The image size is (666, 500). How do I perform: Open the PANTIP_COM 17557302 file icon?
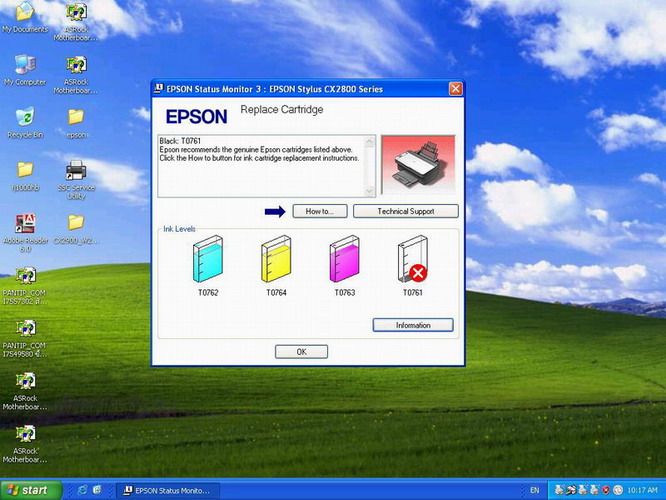pos(25,285)
